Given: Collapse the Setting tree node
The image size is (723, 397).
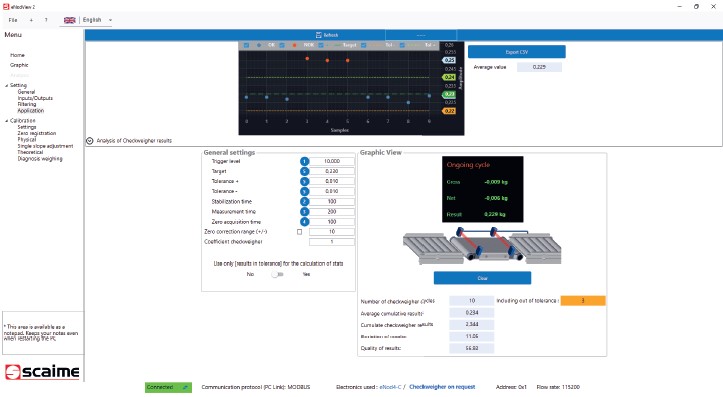Looking at the screenshot, I should (6, 85).
